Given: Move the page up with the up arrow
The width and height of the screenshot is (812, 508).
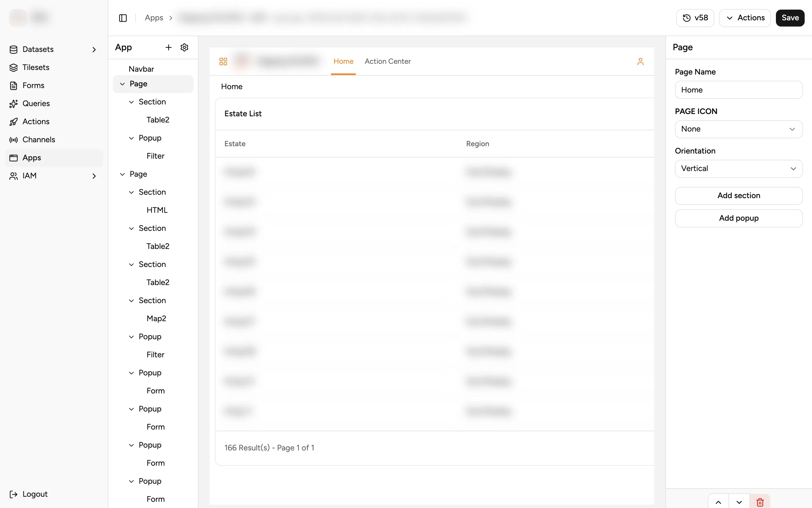Looking at the screenshot, I should [x=718, y=502].
